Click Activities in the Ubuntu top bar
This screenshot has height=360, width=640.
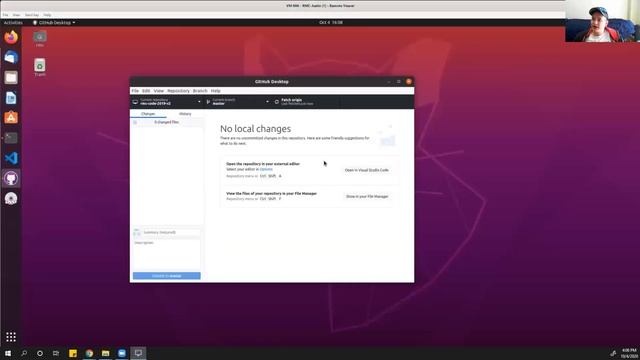coord(13,22)
